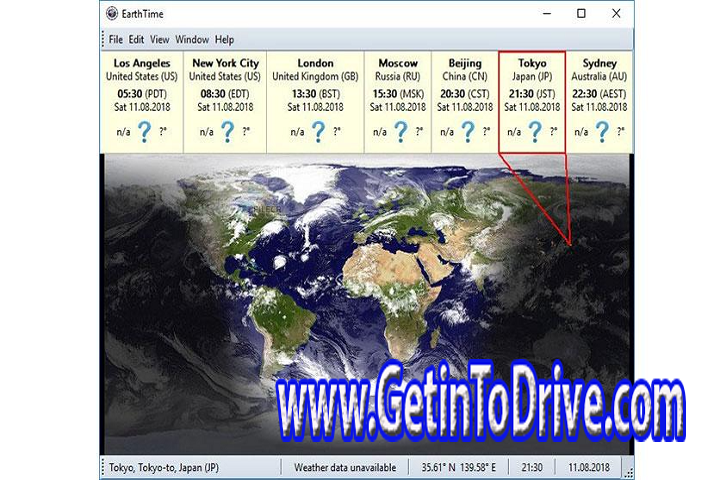
Task: Select the Moscow city name
Action: point(398,63)
